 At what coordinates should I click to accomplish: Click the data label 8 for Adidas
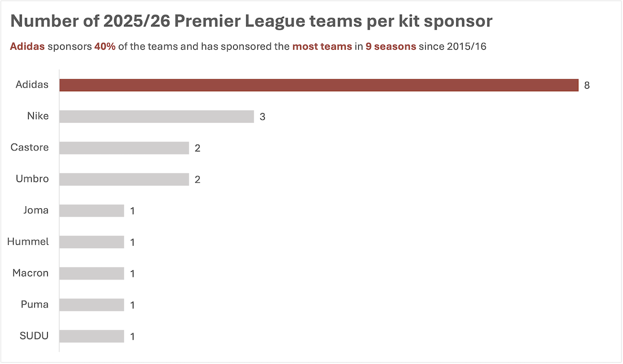[x=587, y=86]
